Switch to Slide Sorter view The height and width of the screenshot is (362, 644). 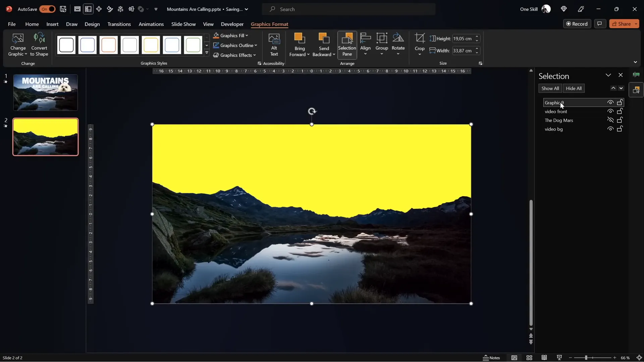point(529,358)
